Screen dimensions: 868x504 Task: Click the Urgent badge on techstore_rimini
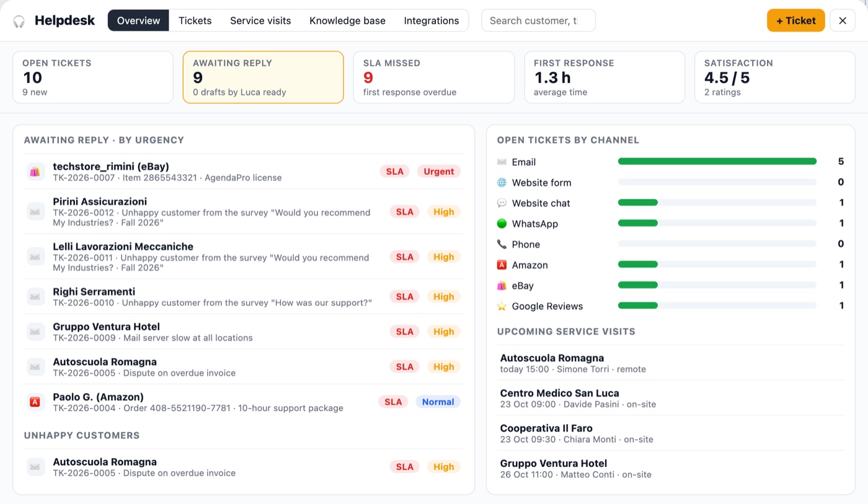click(x=439, y=172)
